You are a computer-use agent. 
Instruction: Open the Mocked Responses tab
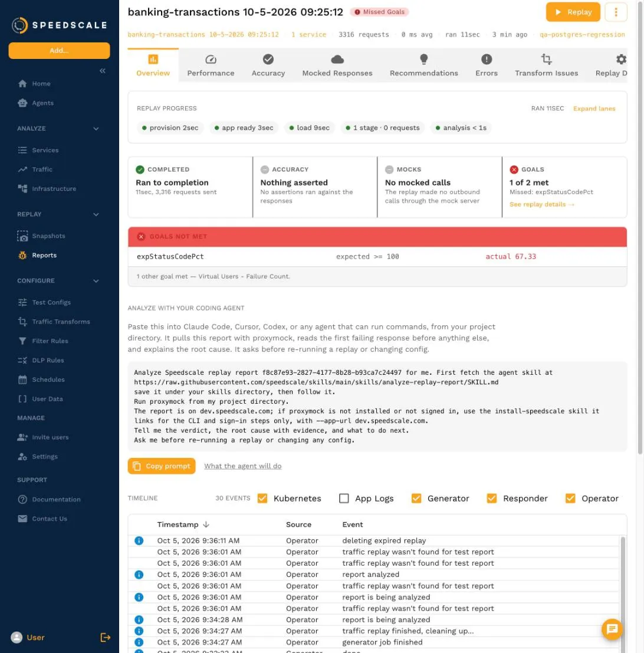[x=337, y=65]
